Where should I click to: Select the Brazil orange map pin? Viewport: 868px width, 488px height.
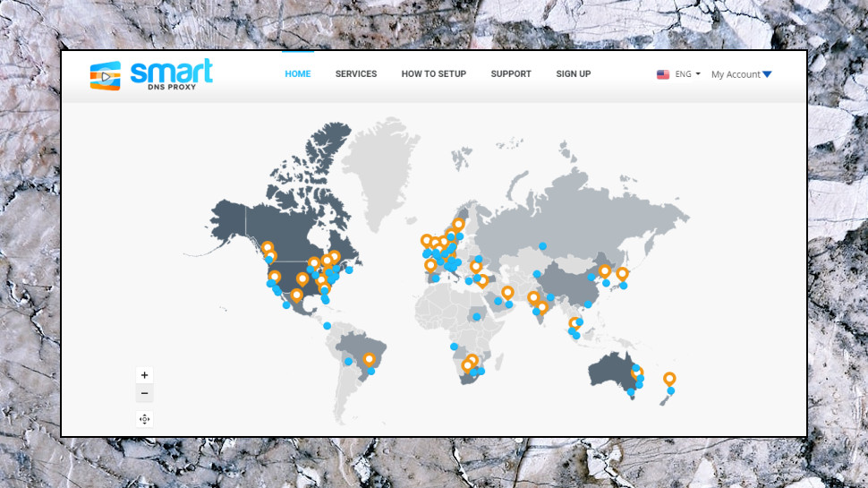pos(369,360)
